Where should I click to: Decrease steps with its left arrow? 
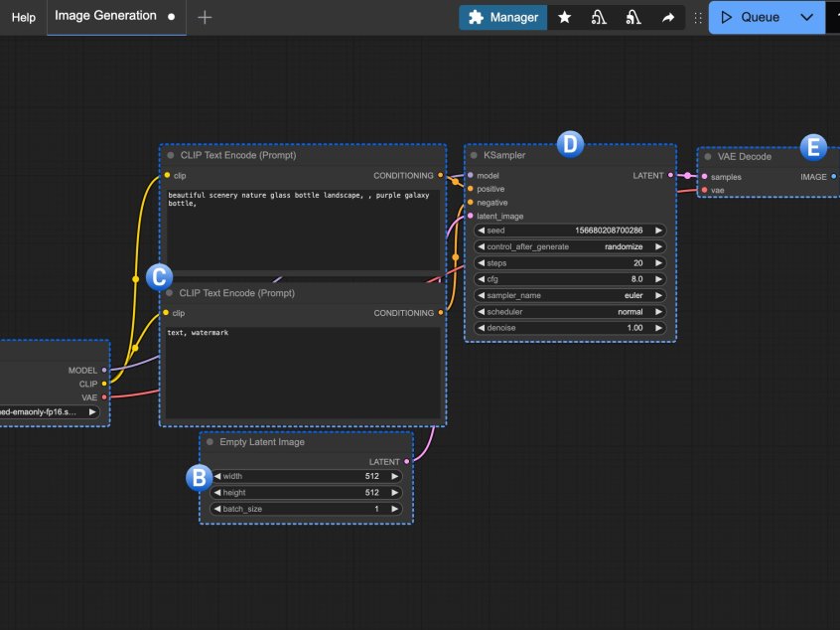coord(482,263)
